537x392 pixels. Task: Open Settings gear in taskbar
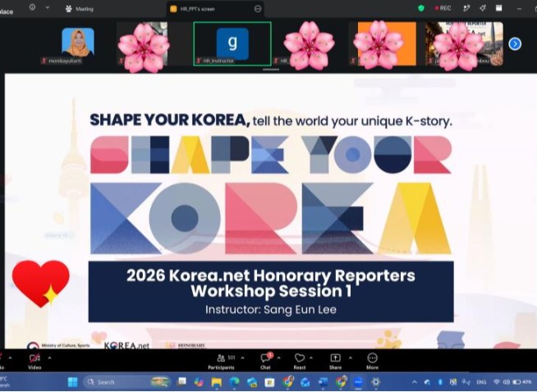tap(376, 382)
